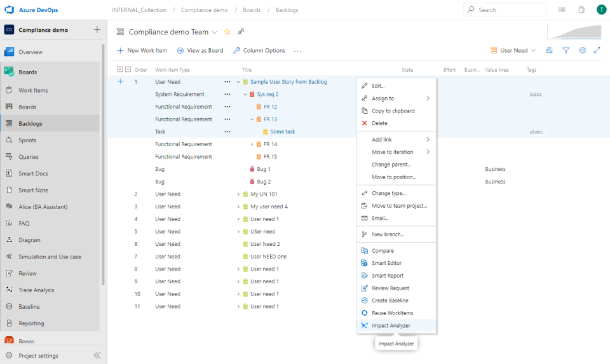Viewport: 610px width, 364px height.
Task: Open Trace Analysis in sidebar
Action: (x=36, y=290)
